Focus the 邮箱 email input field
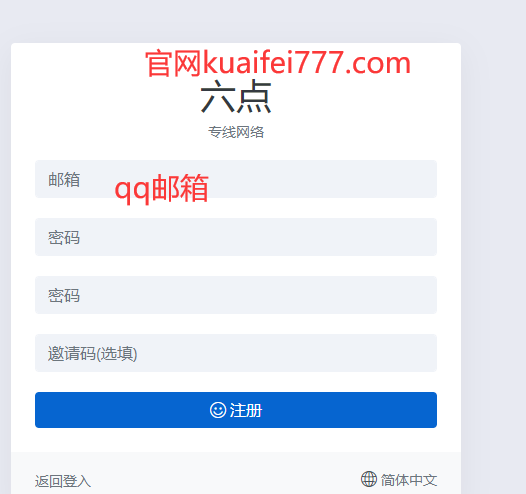526x494 pixels. [x=236, y=179]
